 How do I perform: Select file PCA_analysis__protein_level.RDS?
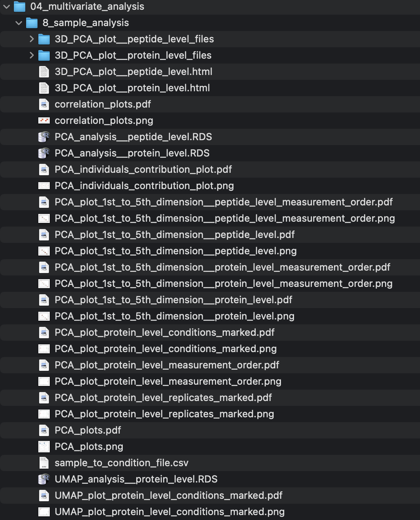[132, 153]
